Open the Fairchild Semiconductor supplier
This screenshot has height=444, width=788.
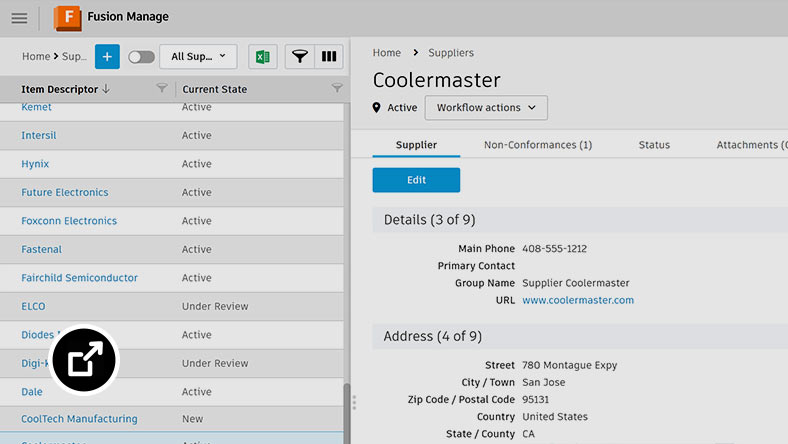click(x=79, y=278)
